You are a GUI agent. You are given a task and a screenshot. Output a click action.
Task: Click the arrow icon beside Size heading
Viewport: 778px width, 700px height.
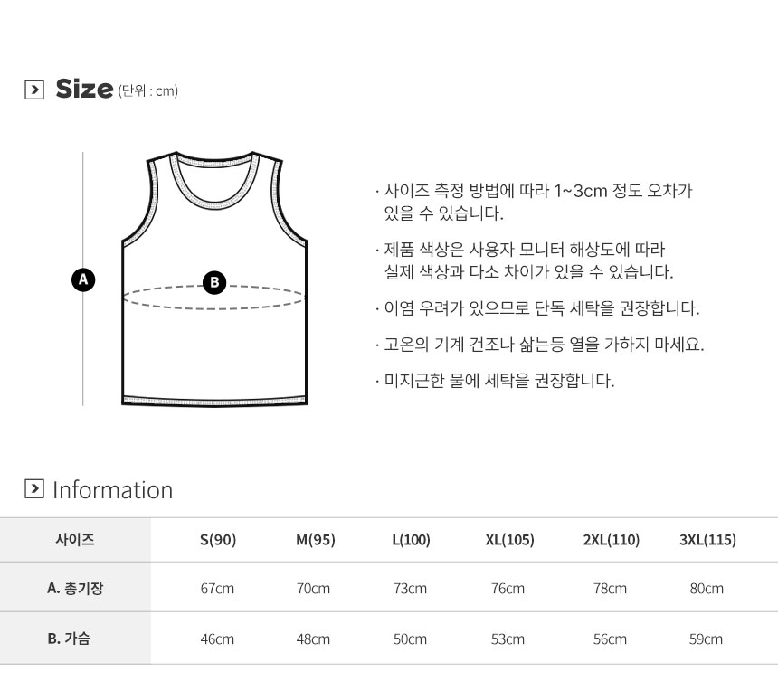coord(34,90)
